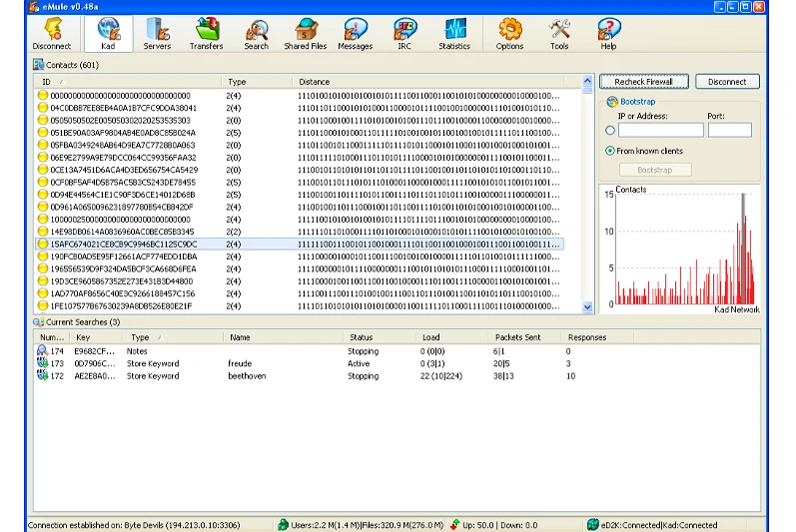Click the Port input field
This screenshot has height=532, width=796.
[x=729, y=130]
